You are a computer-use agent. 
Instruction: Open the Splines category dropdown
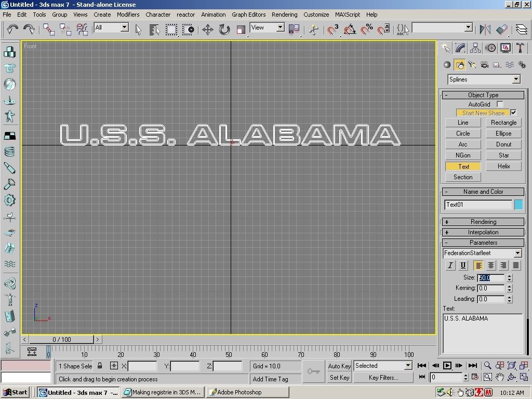tap(516, 79)
